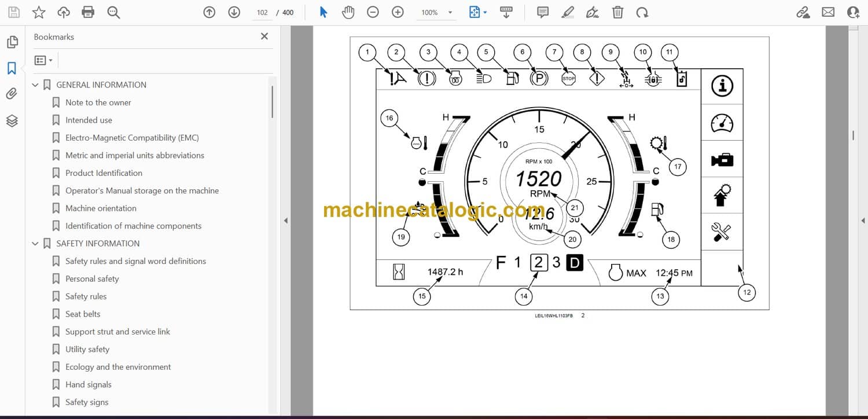Select the highlight text pen tool
This screenshot has height=419, width=868.
[x=568, y=12]
